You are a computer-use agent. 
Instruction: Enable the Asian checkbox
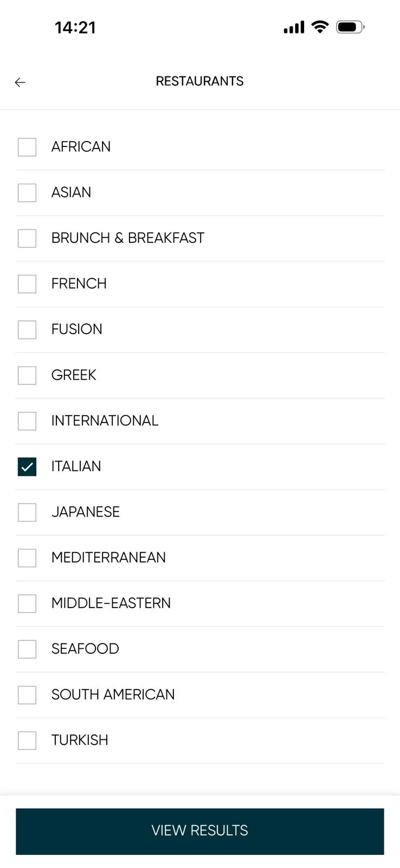tap(27, 193)
